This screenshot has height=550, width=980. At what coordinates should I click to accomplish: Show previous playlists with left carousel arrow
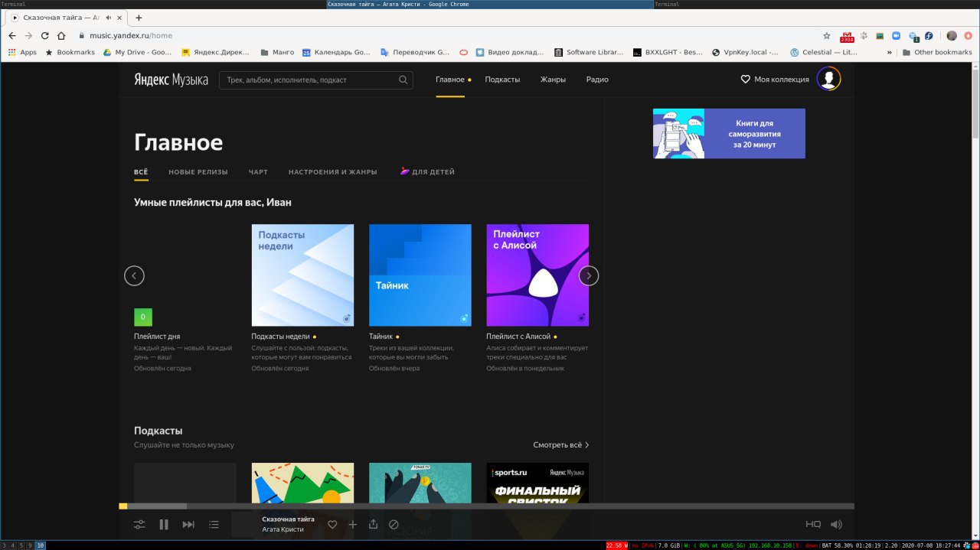134,276
